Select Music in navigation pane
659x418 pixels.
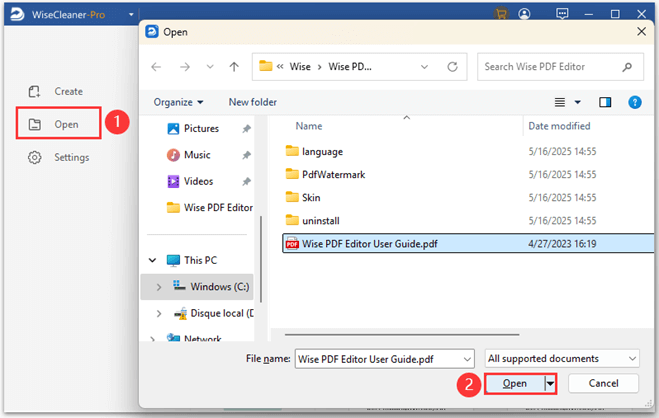click(197, 155)
